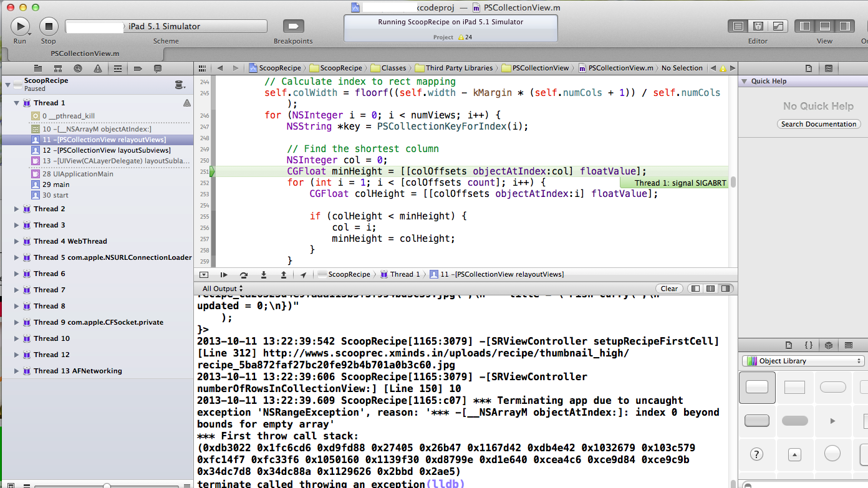
Task: Click Third Party Libraries in jump bar
Action: (454, 68)
